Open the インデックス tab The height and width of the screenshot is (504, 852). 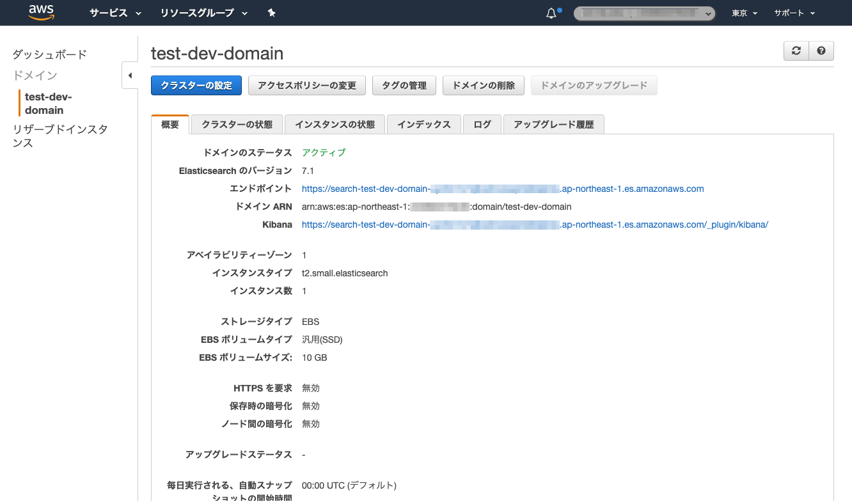[x=424, y=124]
